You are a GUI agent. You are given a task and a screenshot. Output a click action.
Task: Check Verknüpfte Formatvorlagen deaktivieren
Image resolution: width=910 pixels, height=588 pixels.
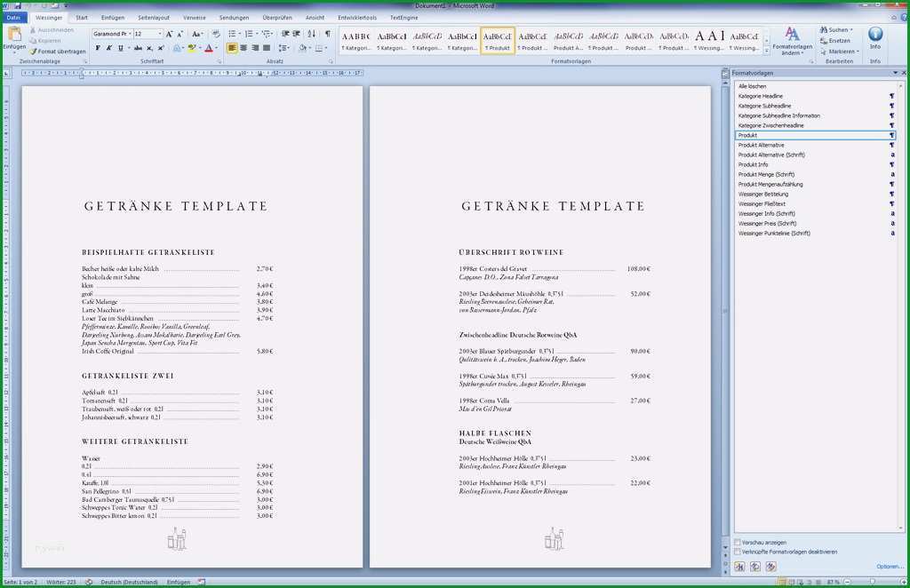(738, 552)
